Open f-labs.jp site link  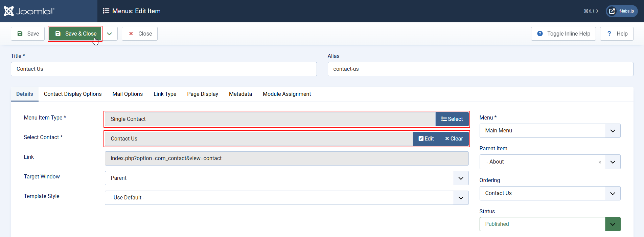click(622, 11)
